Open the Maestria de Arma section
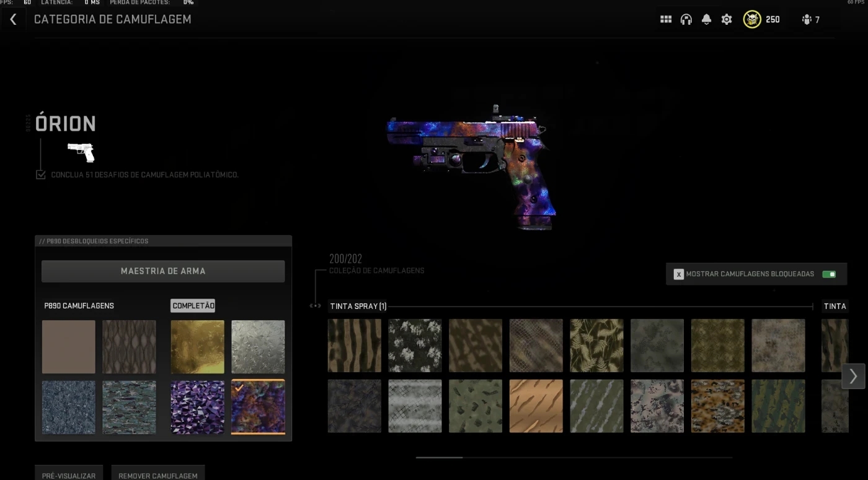Viewport: 868px width, 480px height. [x=163, y=271]
